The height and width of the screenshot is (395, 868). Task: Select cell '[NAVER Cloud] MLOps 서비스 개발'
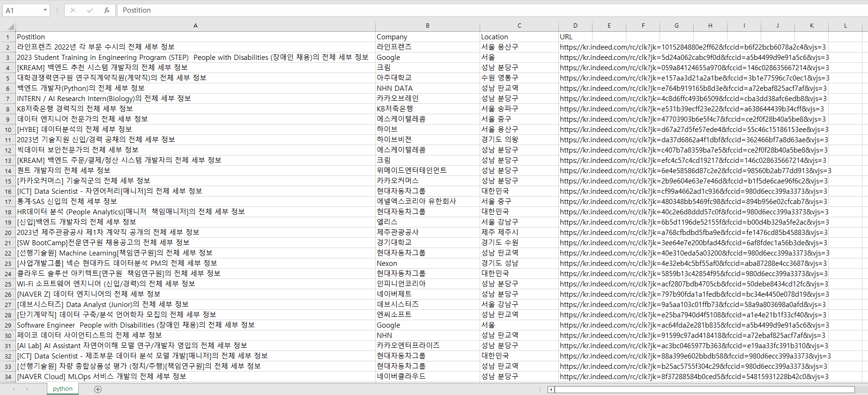pyautogui.click(x=195, y=376)
